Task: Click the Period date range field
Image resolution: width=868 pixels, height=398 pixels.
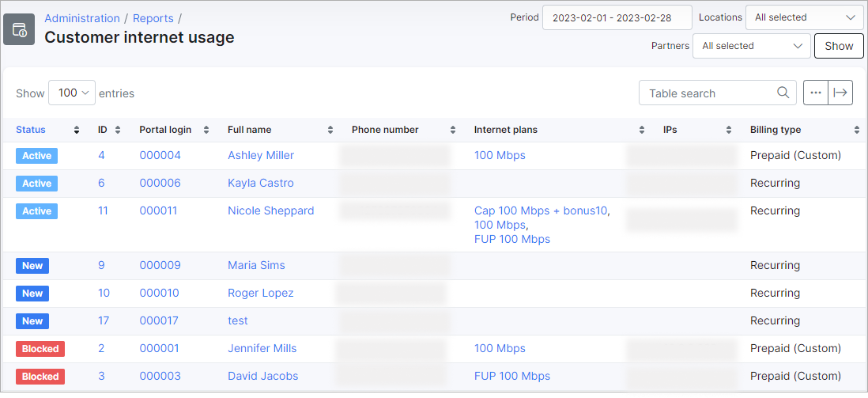Action: click(617, 17)
